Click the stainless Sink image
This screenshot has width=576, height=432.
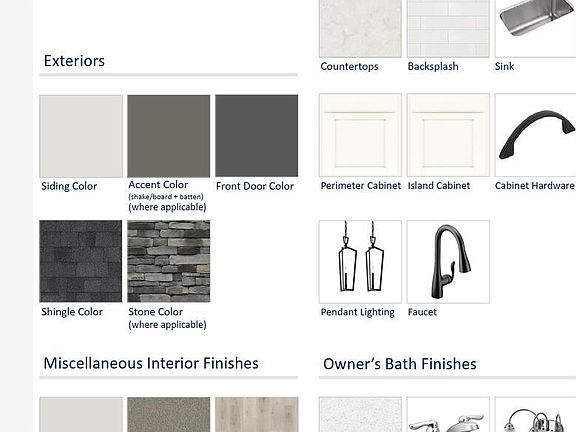pos(535,29)
